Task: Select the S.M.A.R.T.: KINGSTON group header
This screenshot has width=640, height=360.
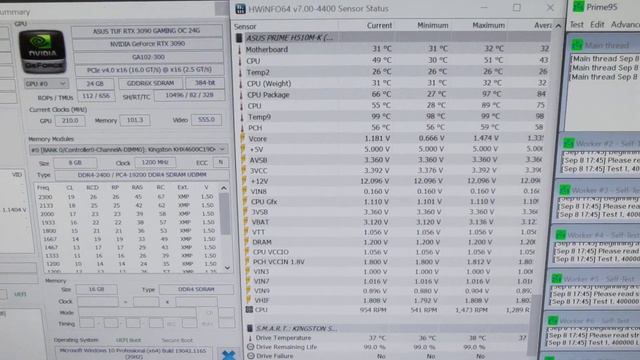Action: [296, 329]
